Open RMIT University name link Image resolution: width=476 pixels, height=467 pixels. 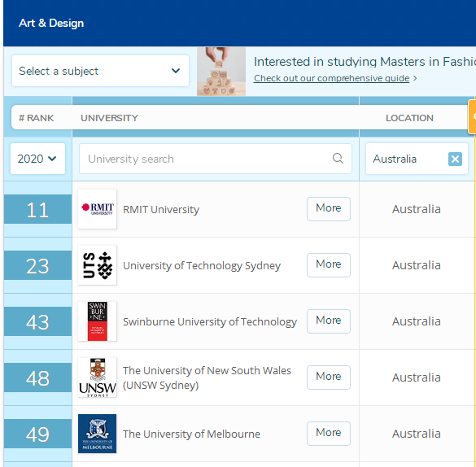pyautogui.click(x=161, y=209)
